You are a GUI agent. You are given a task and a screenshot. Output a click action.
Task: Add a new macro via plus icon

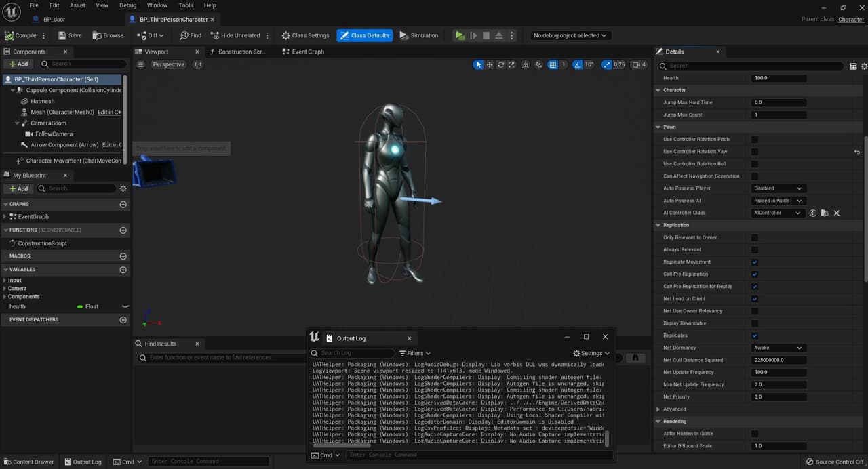click(x=123, y=256)
